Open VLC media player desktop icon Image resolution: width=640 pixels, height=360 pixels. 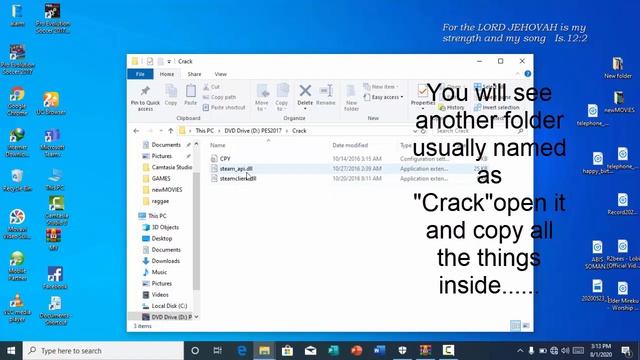[17, 308]
